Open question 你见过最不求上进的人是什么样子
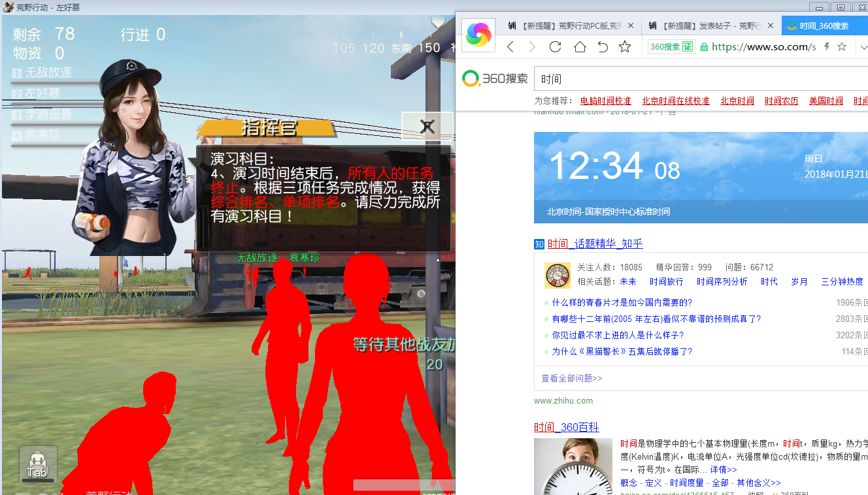The width and height of the screenshot is (868, 495). 618,336
